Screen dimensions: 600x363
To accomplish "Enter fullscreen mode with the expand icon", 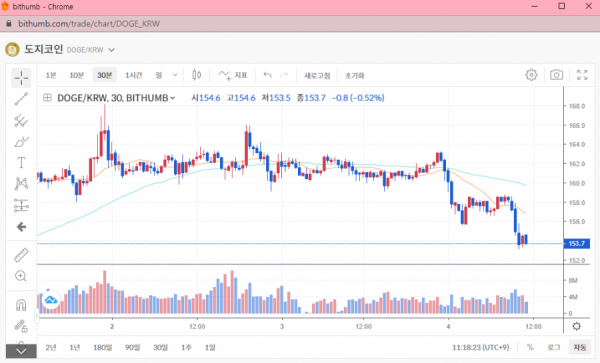I will click(582, 75).
